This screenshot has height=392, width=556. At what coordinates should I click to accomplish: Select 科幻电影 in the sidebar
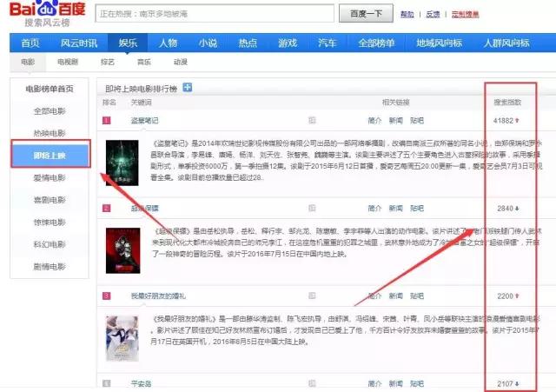pos(50,244)
